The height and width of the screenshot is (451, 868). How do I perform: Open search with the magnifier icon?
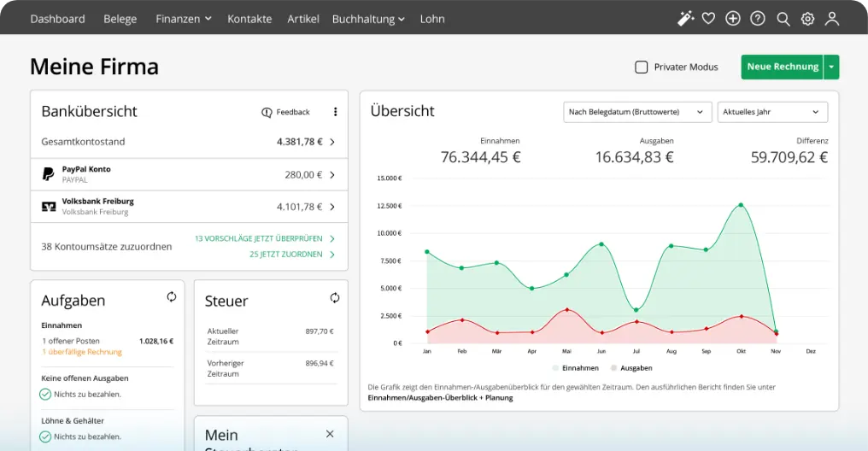783,19
